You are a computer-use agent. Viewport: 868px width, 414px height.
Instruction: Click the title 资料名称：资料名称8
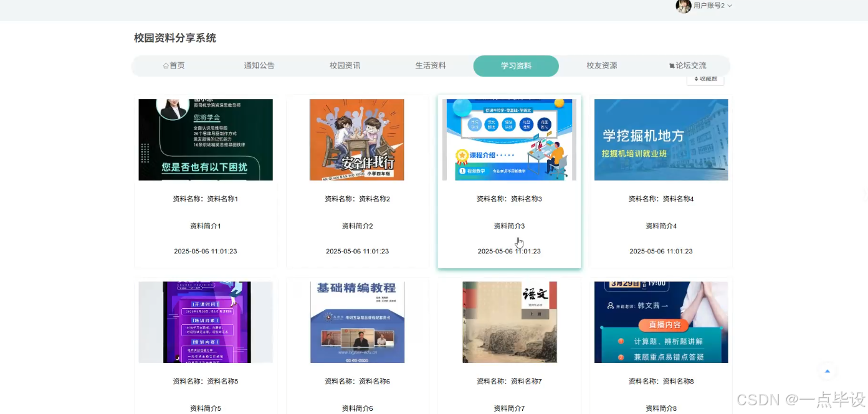661,382
